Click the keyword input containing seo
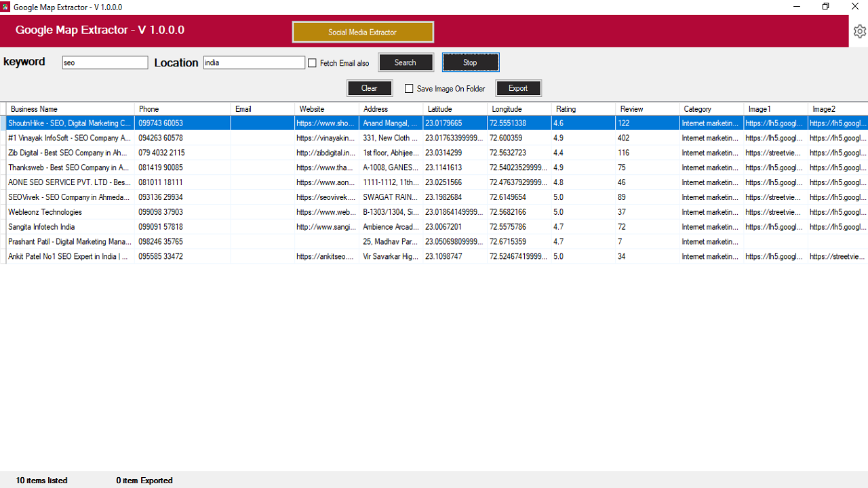 pyautogui.click(x=104, y=62)
